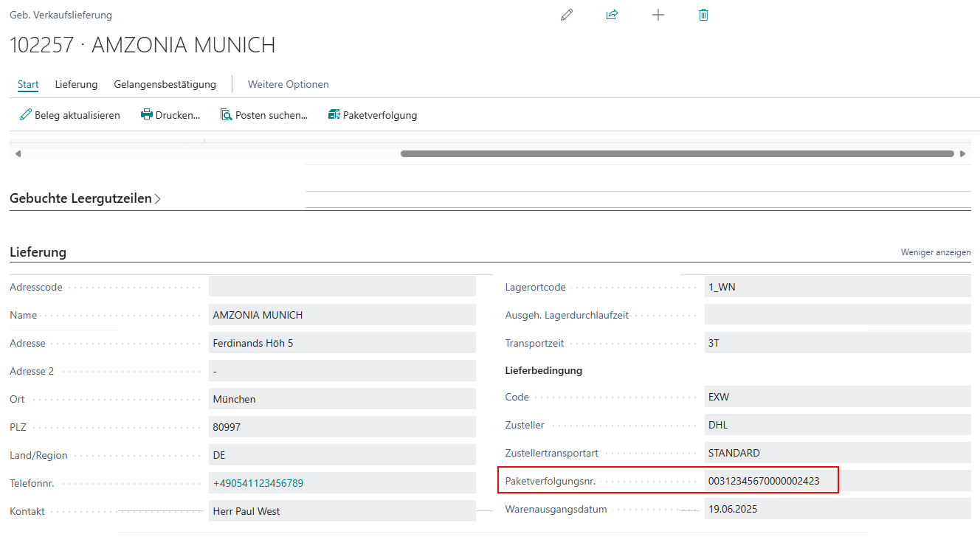The height and width of the screenshot is (548, 980).
Task: Open Drucken... print action
Action: coord(170,115)
